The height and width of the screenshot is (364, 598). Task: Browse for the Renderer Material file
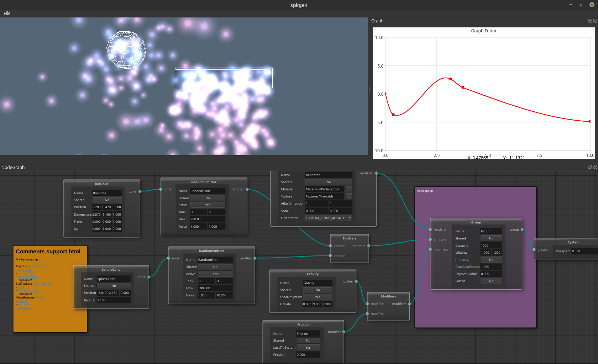pos(349,189)
